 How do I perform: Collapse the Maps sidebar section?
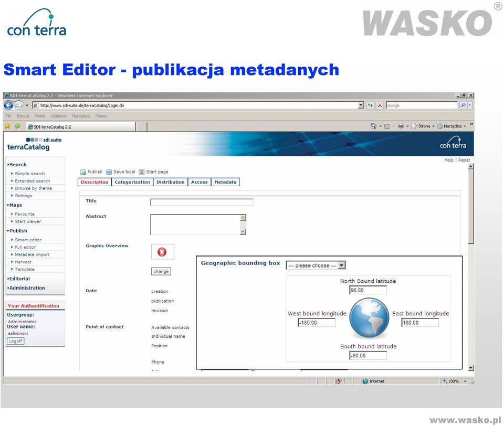[x=15, y=205]
